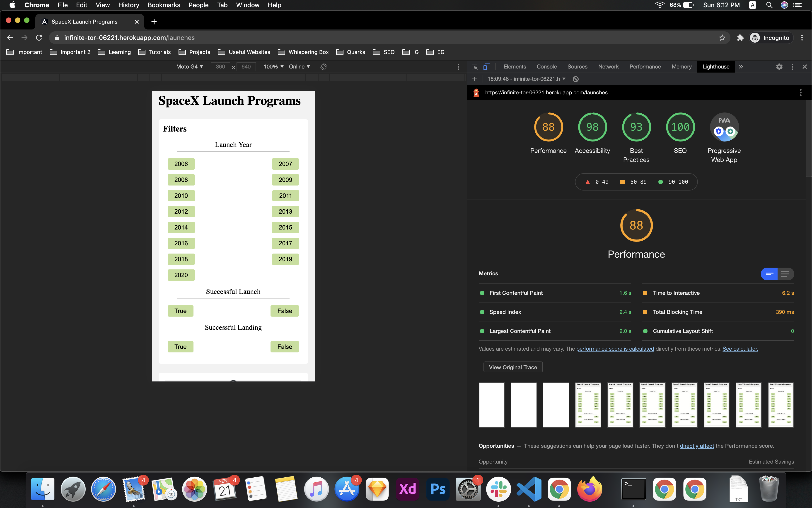
Task: Open the performance score is calculated link
Action: click(x=615, y=349)
